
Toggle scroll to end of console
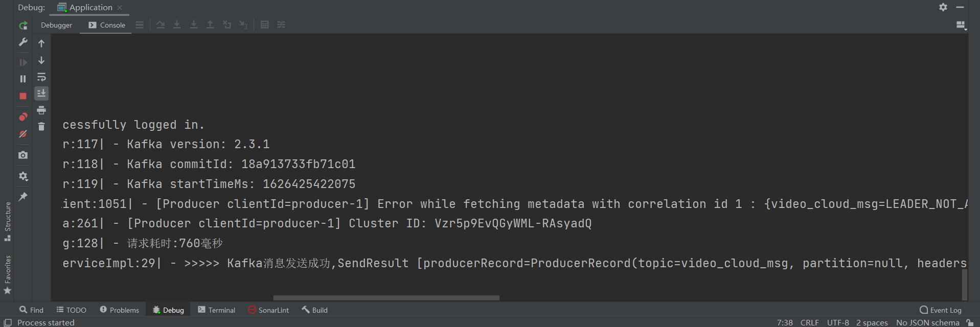click(x=41, y=93)
